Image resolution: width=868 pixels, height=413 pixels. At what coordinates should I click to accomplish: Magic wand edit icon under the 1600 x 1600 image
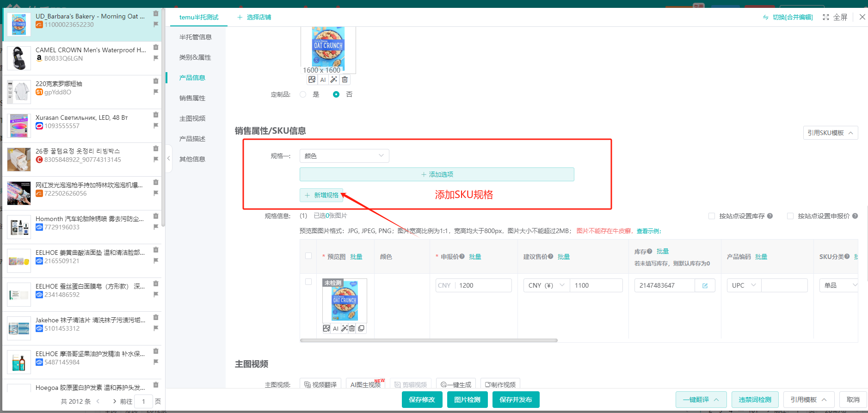click(334, 80)
